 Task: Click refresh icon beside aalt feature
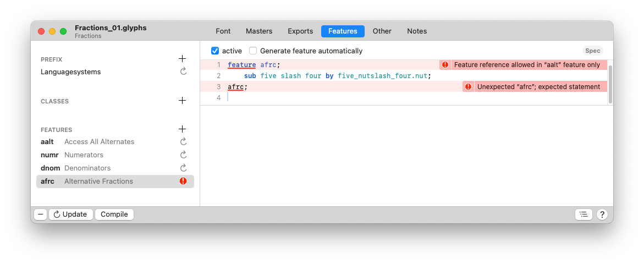tap(183, 141)
